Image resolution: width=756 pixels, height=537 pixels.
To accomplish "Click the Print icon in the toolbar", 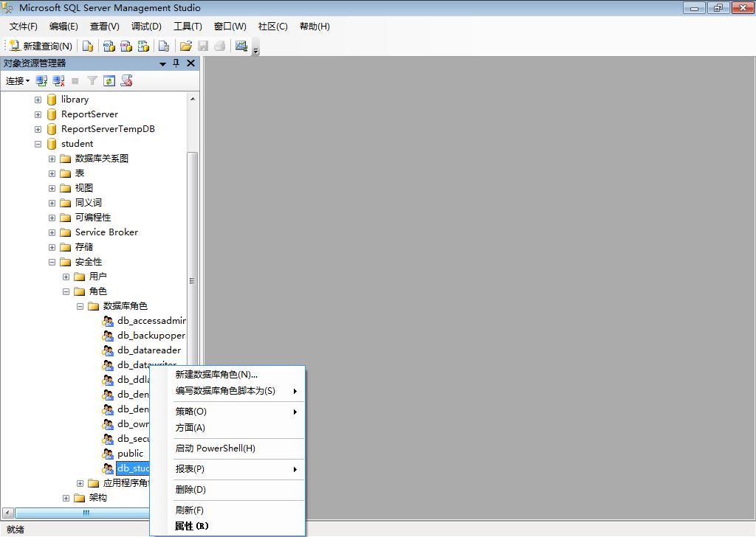I will pos(220,46).
